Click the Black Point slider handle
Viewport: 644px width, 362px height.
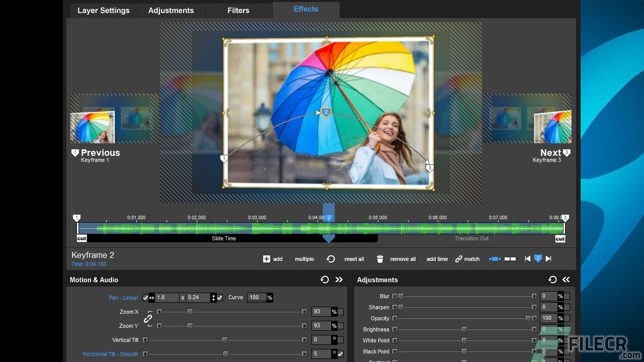pos(464,351)
